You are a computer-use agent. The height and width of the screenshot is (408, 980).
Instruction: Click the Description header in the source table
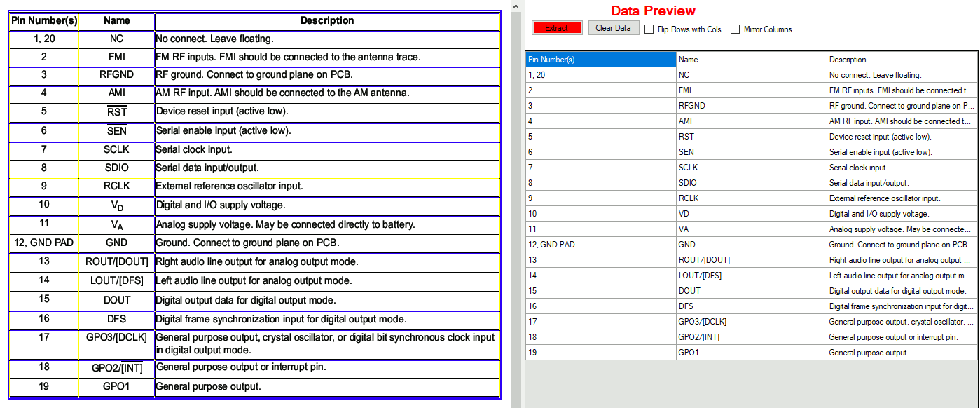pyautogui.click(x=327, y=21)
